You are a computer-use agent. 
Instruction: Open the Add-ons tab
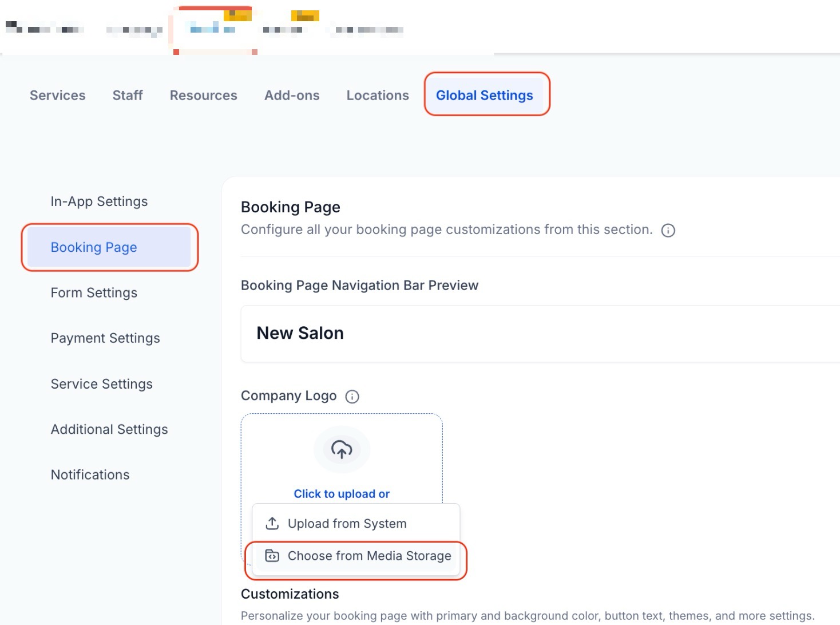click(292, 96)
